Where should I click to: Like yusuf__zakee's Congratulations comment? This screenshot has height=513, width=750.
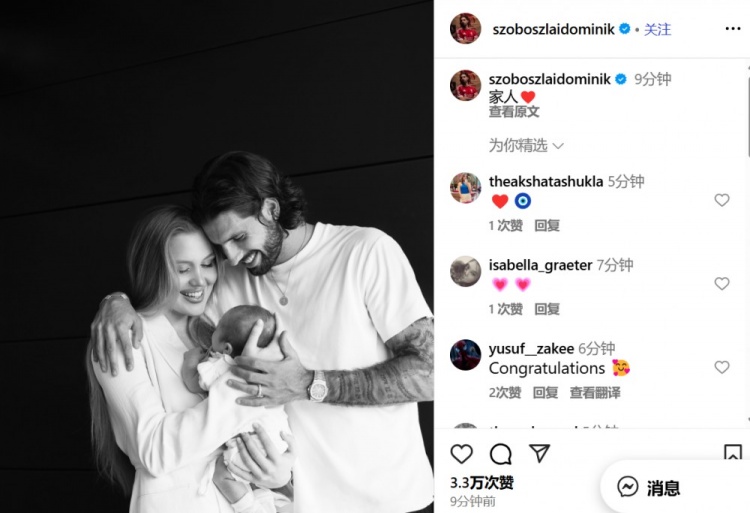pyautogui.click(x=722, y=367)
